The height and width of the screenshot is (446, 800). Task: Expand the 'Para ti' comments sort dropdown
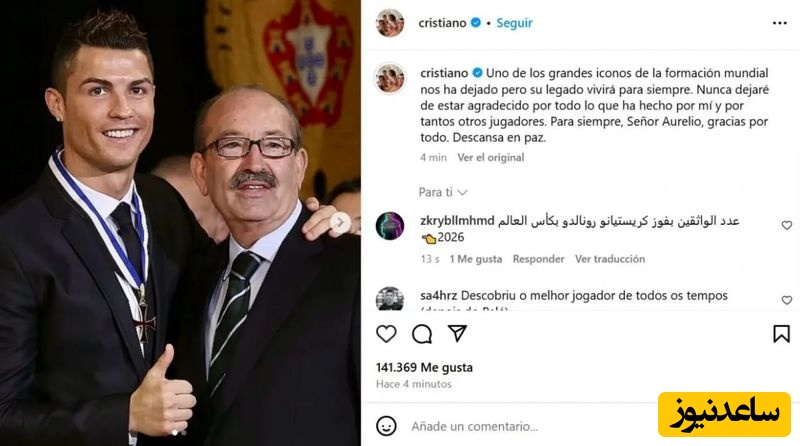tap(443, 192)
